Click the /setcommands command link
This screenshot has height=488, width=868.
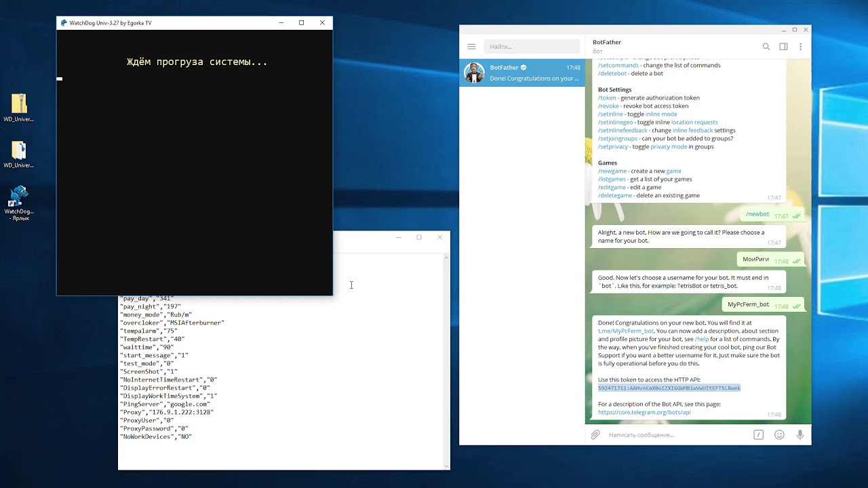618,65
